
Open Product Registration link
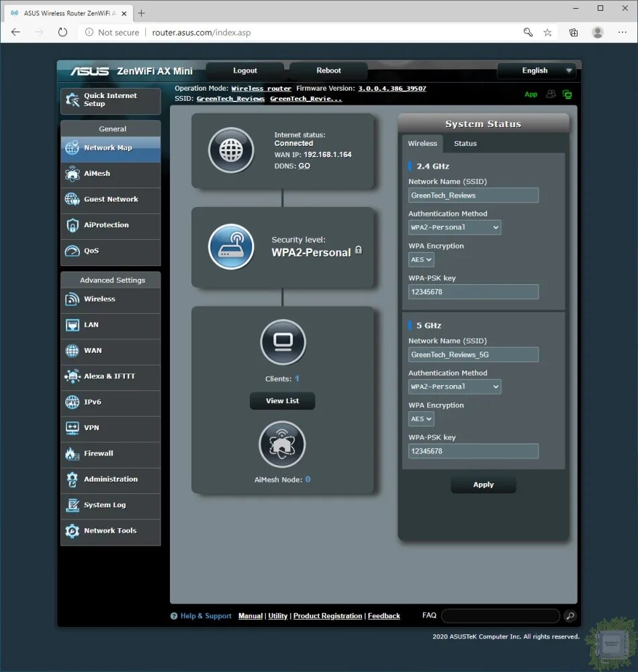click(x=328, y=616)
